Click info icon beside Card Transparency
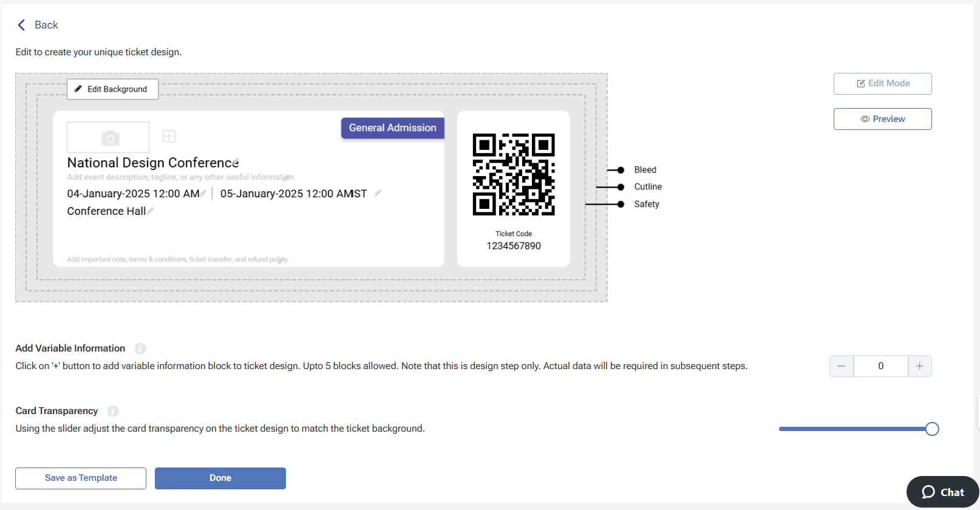Viewport: 980px width, 510px height. tap(113, 411)
